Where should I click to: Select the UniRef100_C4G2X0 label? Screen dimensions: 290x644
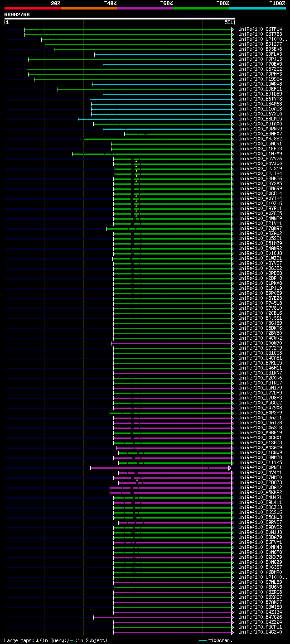tap(261, 632)
